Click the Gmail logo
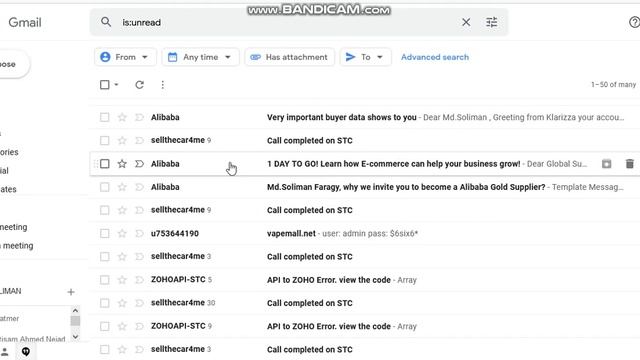Screen dimensions: 640x360 pos(25,22)
